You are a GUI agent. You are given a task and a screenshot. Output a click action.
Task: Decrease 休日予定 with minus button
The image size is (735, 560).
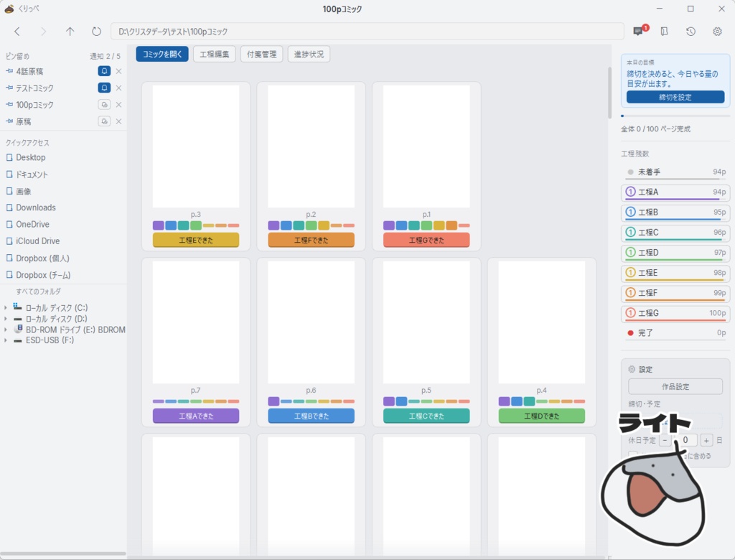(665, 440)
